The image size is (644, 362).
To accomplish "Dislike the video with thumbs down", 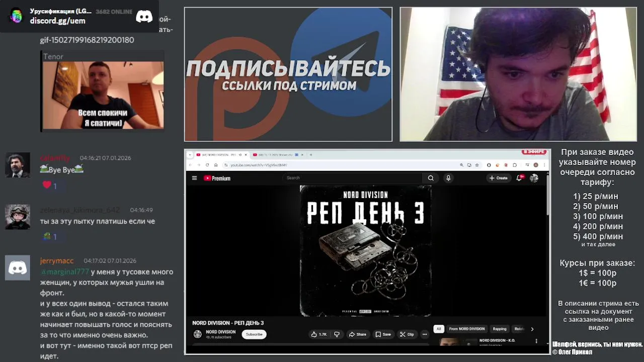I will [337, 334].
